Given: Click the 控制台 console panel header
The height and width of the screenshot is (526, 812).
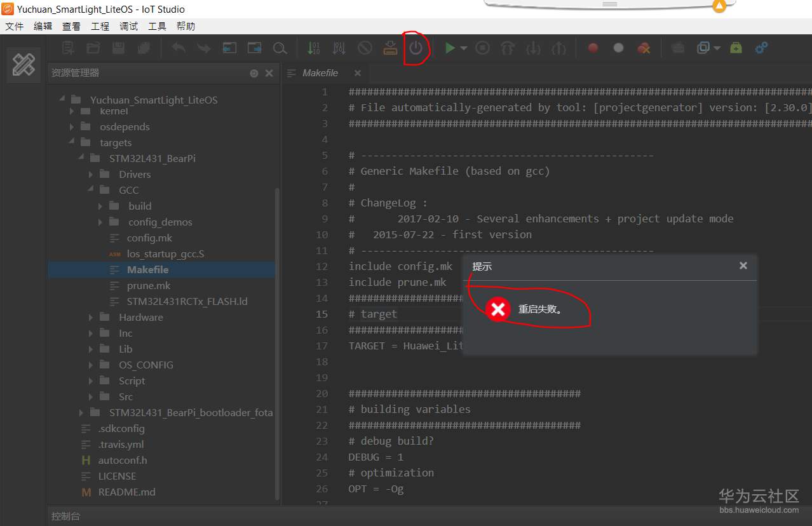Looking at the screenshot, I should (430, 516).
